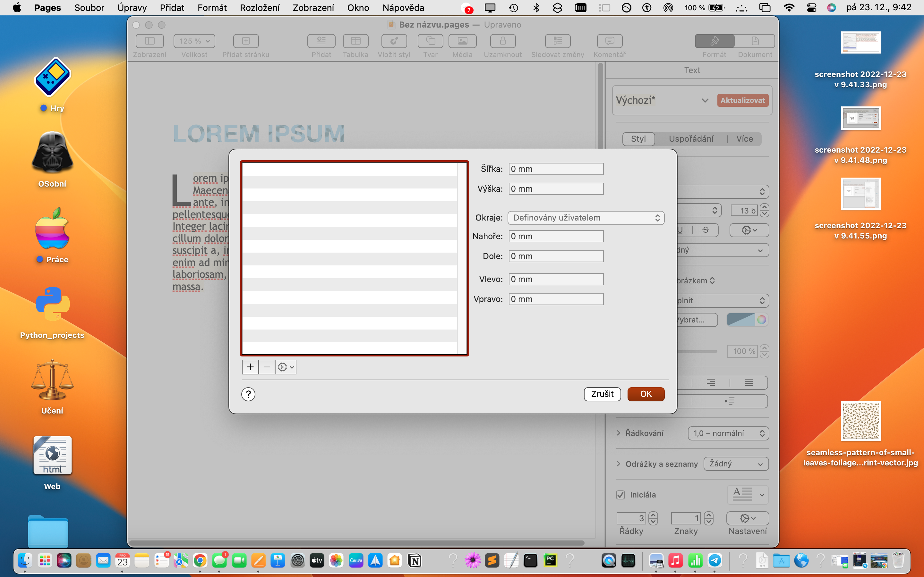Click the Zrušit button
The width and height of the screenshot is (924, 577).
pyautogui.click(x=602, y=394)
